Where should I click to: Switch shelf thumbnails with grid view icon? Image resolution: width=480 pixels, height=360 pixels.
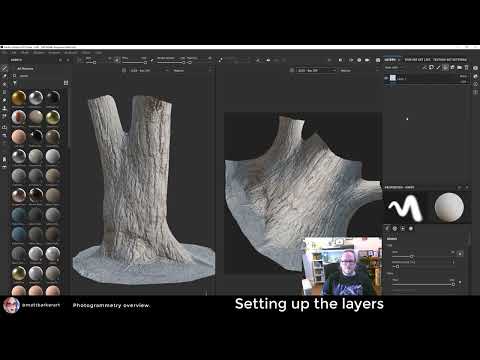[66, 83]
